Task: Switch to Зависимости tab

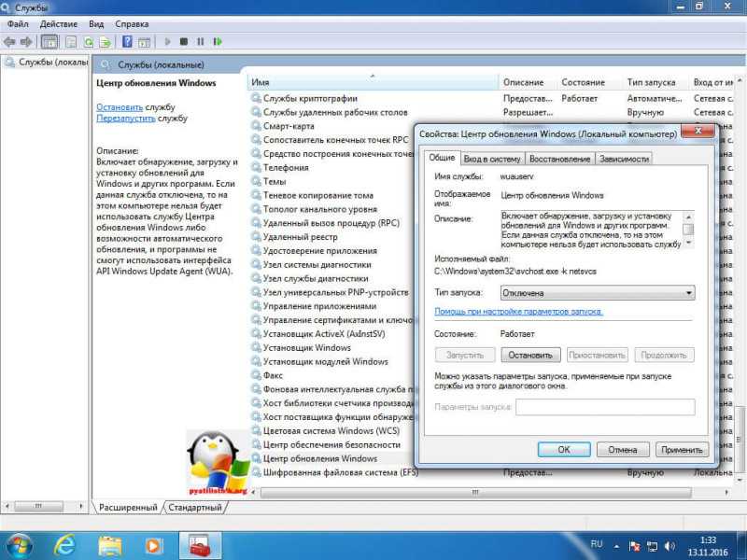Action: point(624,159)
